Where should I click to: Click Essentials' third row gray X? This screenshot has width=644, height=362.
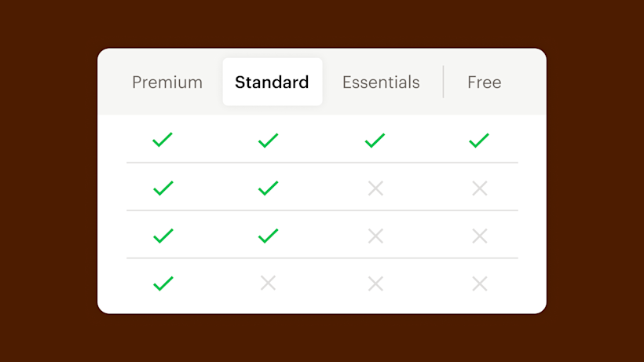tap(375, 236)
